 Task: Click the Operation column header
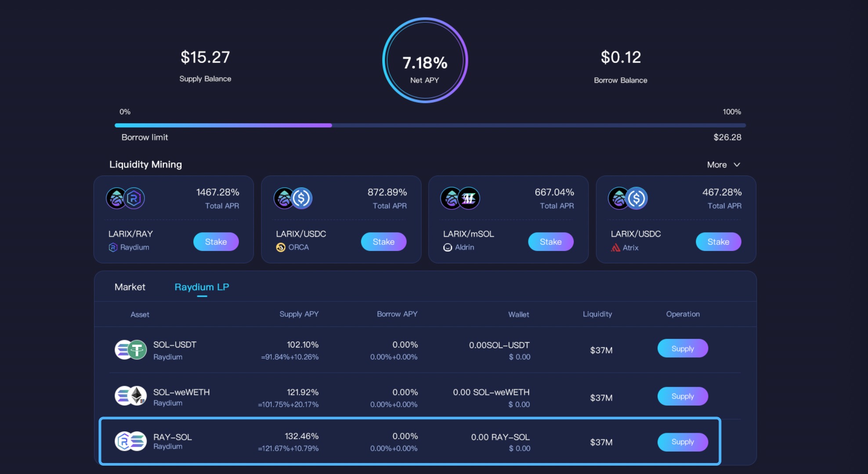(683, 314)
